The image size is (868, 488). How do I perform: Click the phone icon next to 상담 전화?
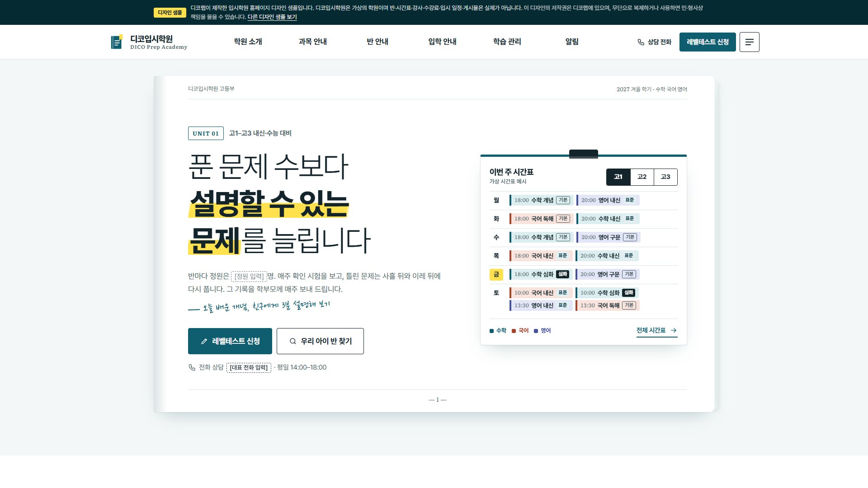641,42
